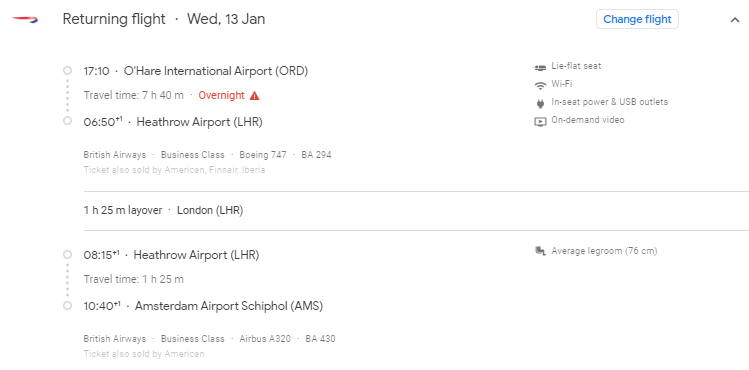Click the BA 294 flight number
This screenshot has height=370, width=749.
(x=316, y=155)
